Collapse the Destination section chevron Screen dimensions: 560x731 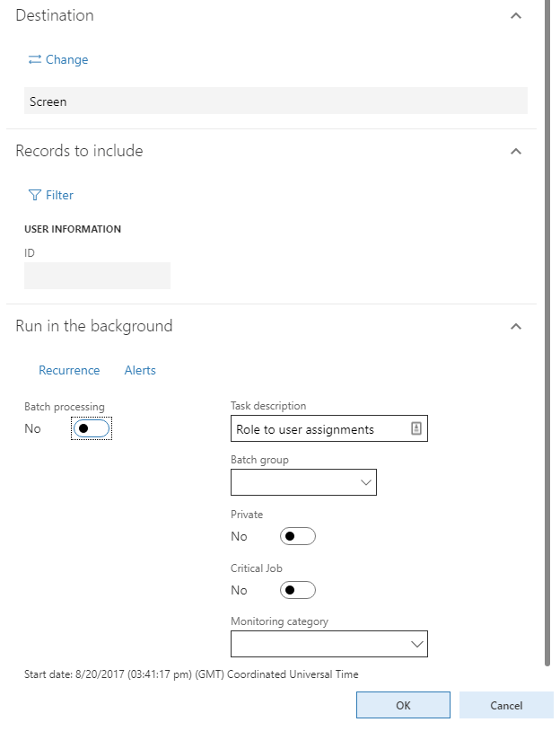coord(516,16)
